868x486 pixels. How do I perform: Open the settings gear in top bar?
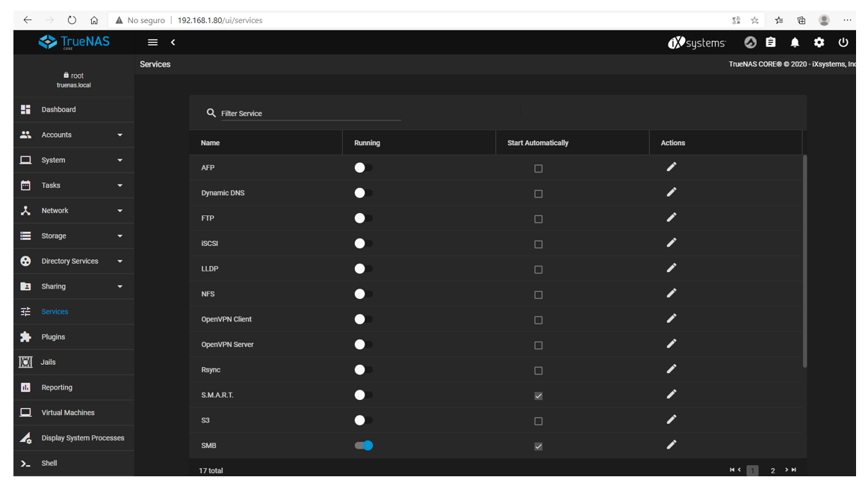pos(819,43)
